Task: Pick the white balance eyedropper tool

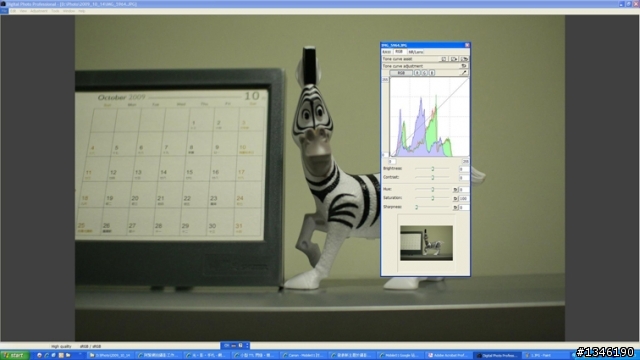Action: coord(464,73)
